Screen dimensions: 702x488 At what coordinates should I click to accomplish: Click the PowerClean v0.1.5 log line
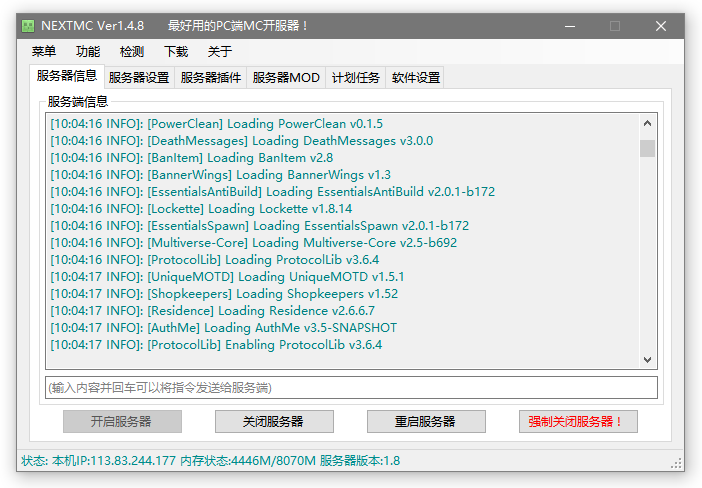pos(217,124)
